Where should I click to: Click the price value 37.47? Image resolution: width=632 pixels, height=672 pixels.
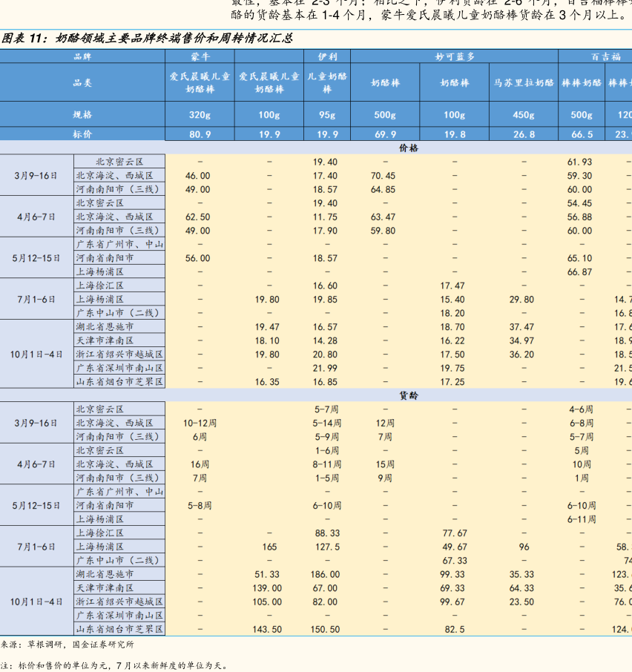pyautogui.click(x=522, y=327)
